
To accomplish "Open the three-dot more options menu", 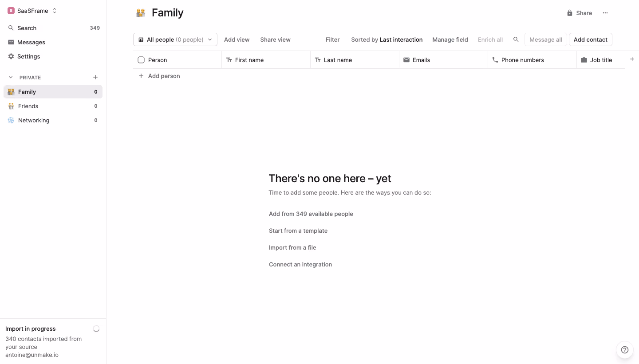I will click(605, 13).
